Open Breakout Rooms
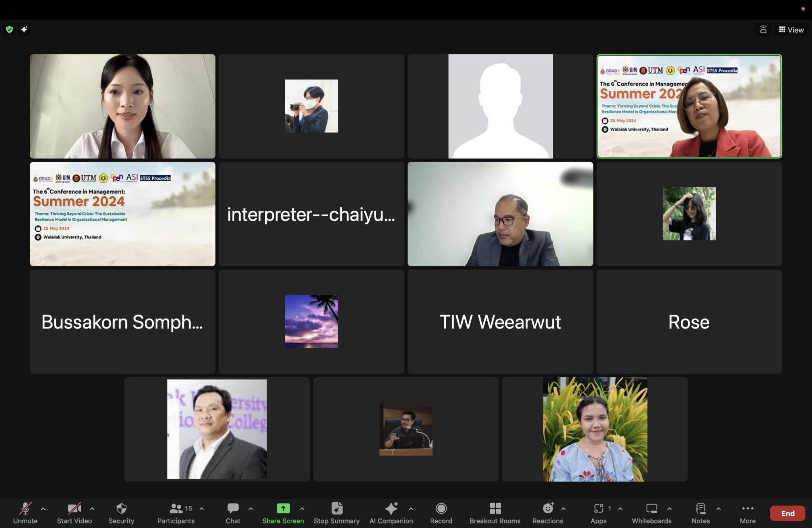812x528 pixels. tap(495, 509)
